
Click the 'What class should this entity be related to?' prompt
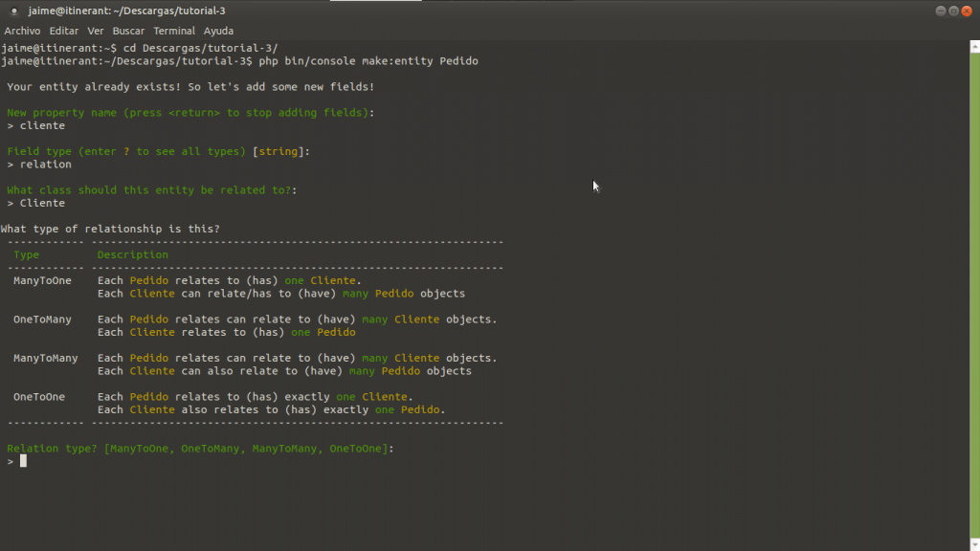tap(152, 190)
